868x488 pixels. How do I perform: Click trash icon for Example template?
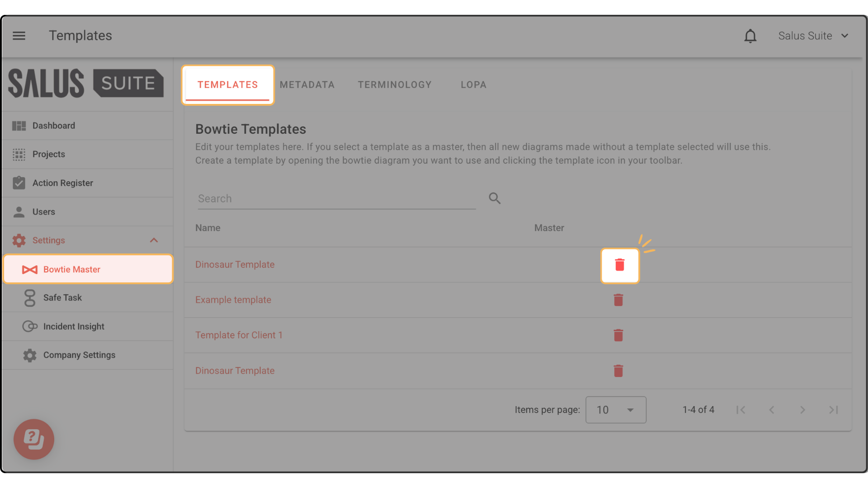[x=618, y=300]
